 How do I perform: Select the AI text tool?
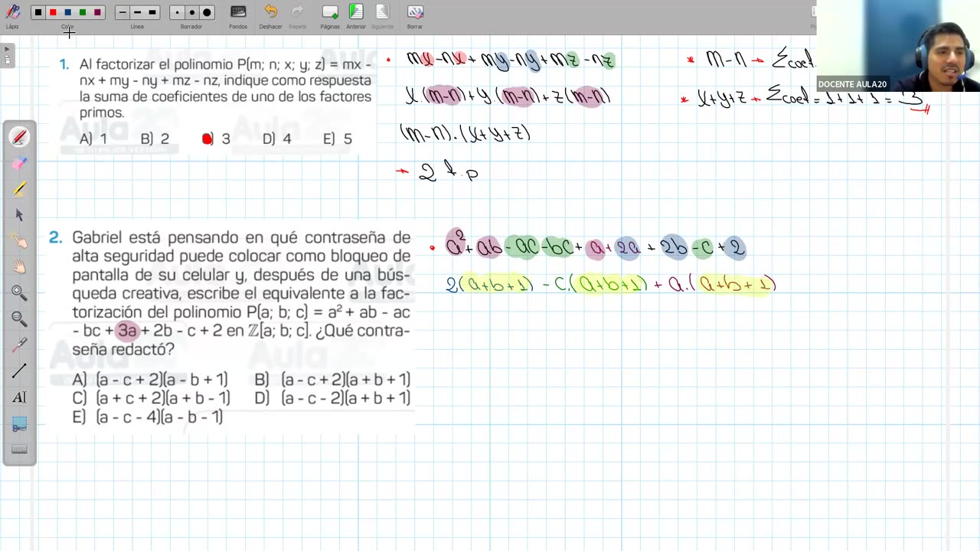pyautogui.click(x=19, y=397)
